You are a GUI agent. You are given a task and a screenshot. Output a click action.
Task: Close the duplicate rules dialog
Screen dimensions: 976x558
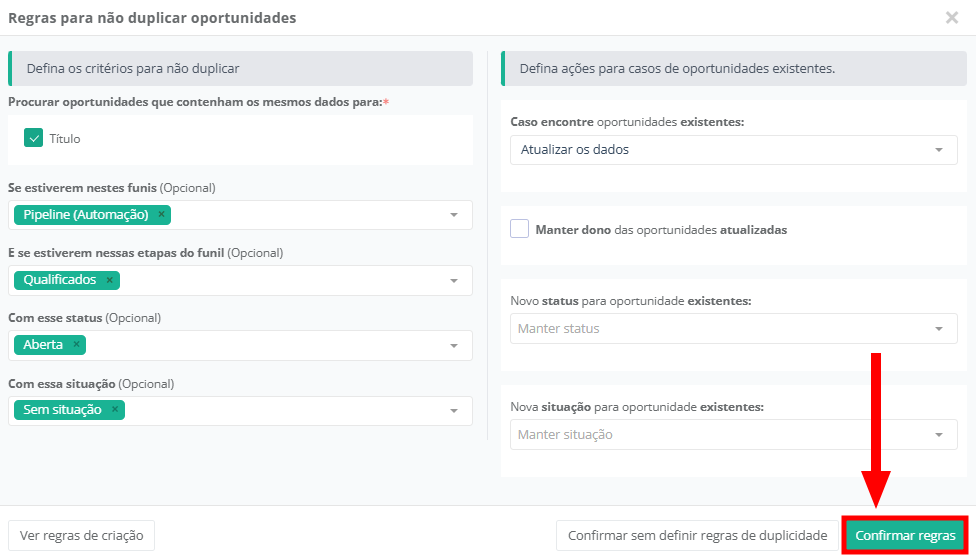[952, 17]
